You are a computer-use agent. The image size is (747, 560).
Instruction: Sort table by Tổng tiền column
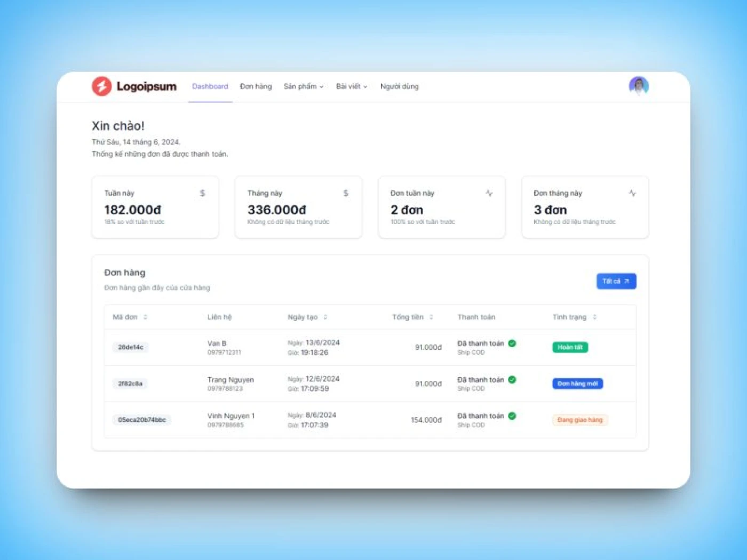click(x=431, y=317)
